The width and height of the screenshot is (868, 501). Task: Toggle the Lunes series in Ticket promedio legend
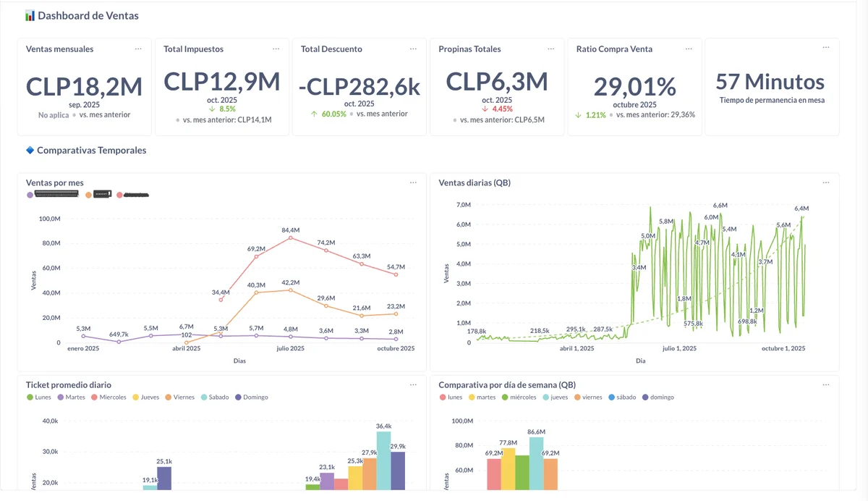39,397
